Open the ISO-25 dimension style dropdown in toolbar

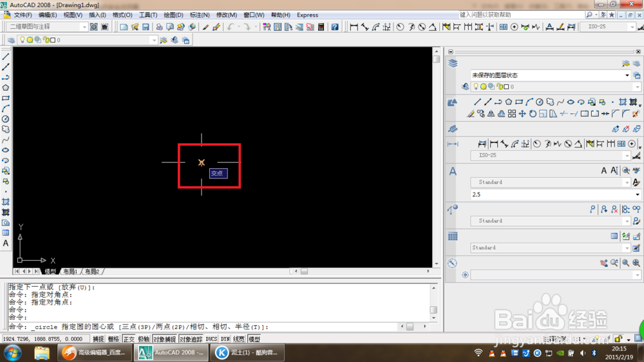click(x=608, y=26)
